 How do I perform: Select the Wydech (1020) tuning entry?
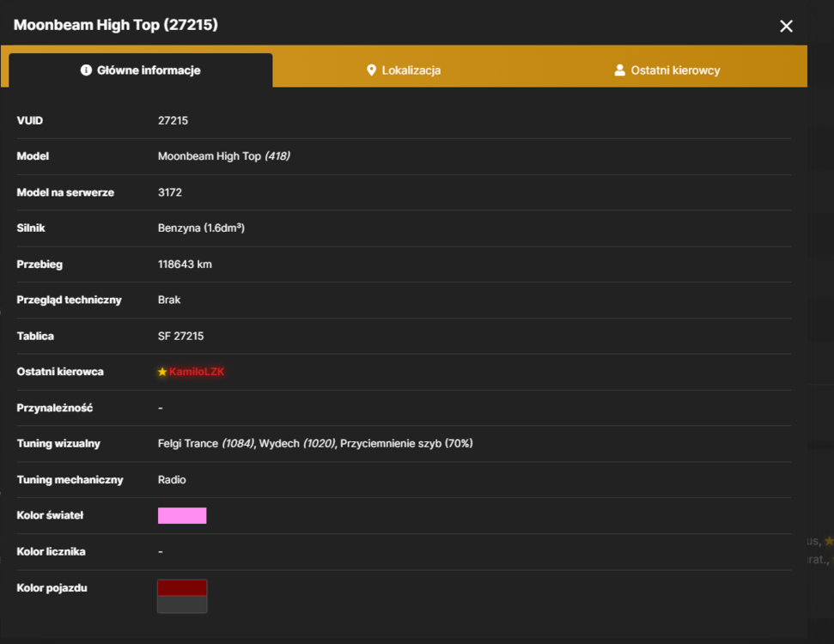click(x=297, y=444)
